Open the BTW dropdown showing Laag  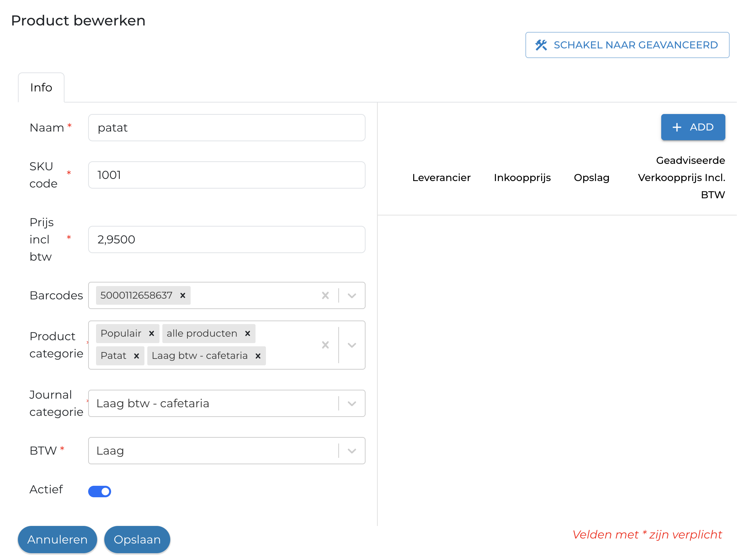(352, 450)
